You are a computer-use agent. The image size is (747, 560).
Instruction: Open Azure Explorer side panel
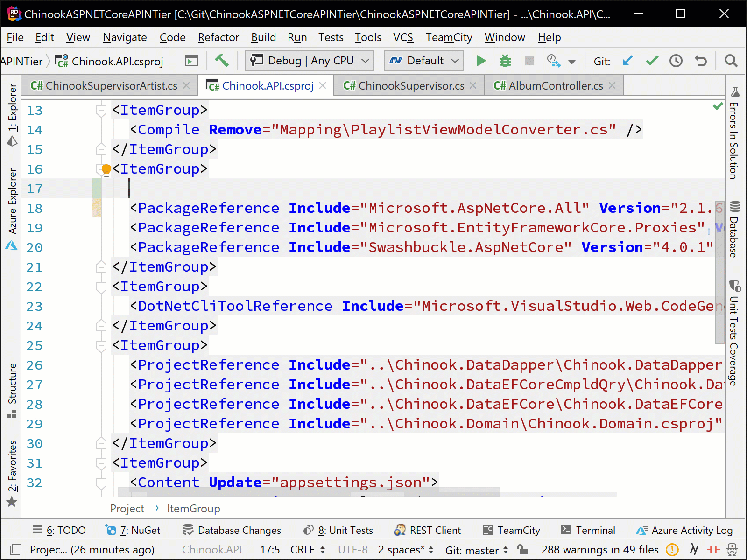[12, 209]
